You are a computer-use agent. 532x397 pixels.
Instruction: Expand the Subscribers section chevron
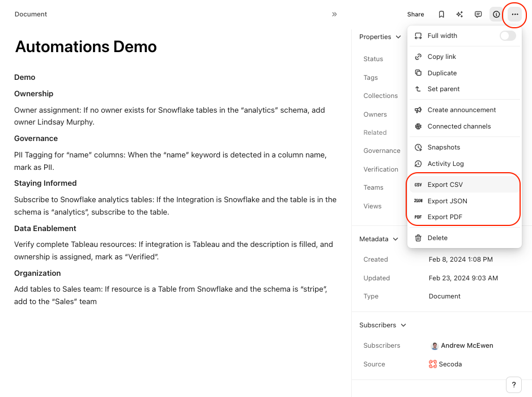point(403,325)
